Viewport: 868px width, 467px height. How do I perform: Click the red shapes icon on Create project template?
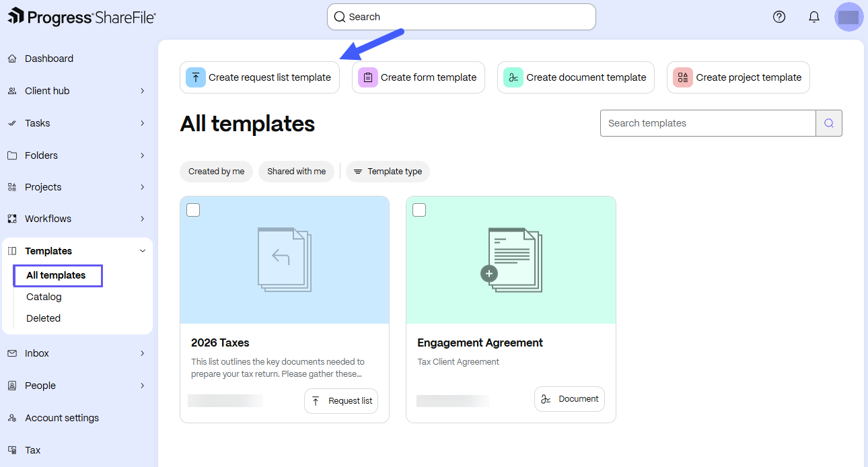(x=683, y=77)
